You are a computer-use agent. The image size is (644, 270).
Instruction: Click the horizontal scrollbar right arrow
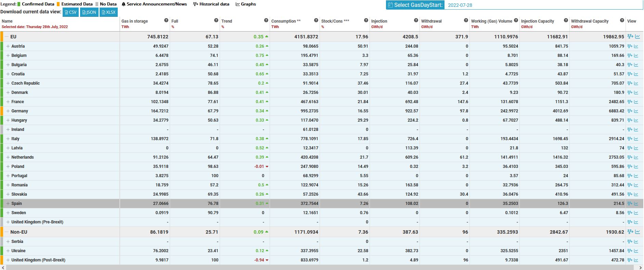tap(641, 267)
